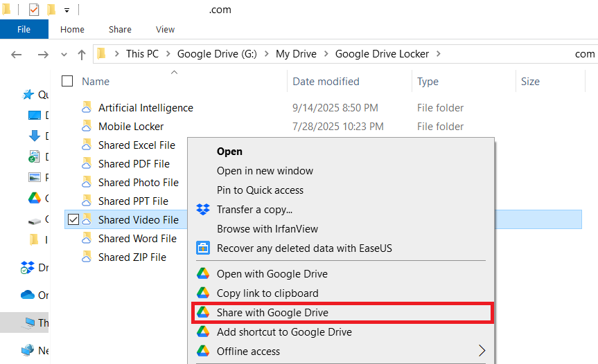The width and height of the screenshot is (598, 364).
Task: Navigate to My Drive in breadcrumb
Action: (x=296, y=54)
